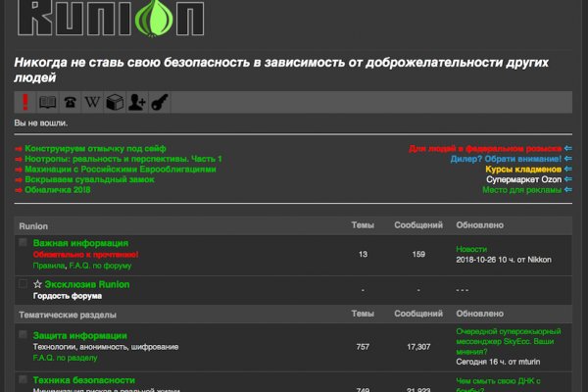Open the Правила link
Screen dimensions: 588x392
tap(49, 266)
